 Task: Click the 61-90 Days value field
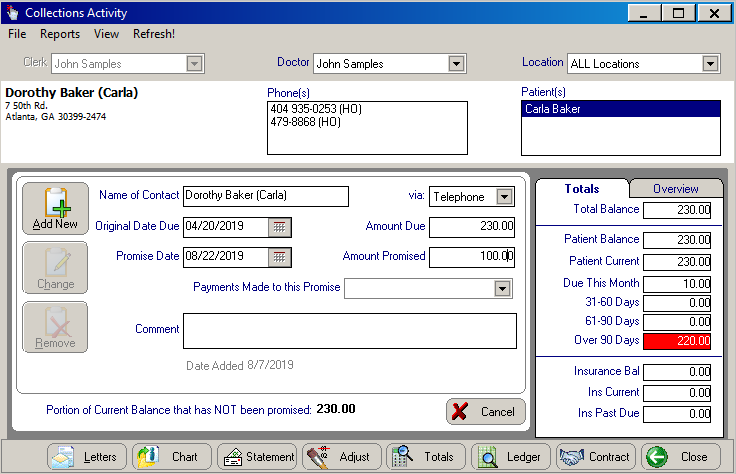click(x=677, y=322)
